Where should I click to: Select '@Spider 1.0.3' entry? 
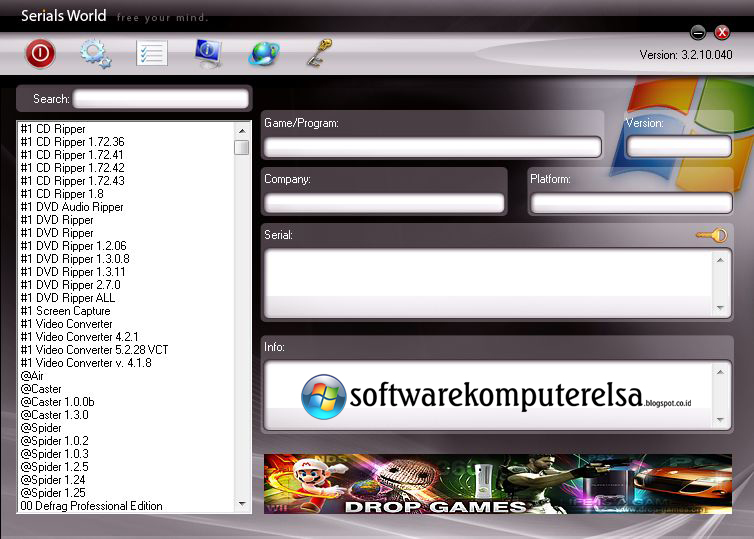[x=54, y=453]
